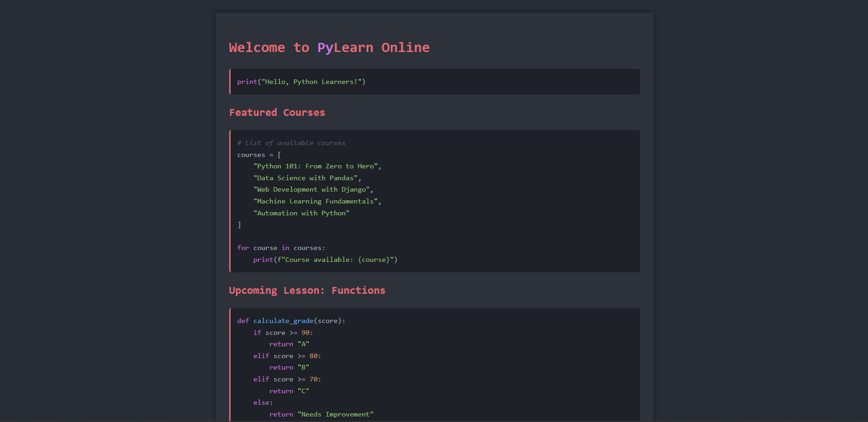Click the 'else:' keyword line

(x=263, y=402)
